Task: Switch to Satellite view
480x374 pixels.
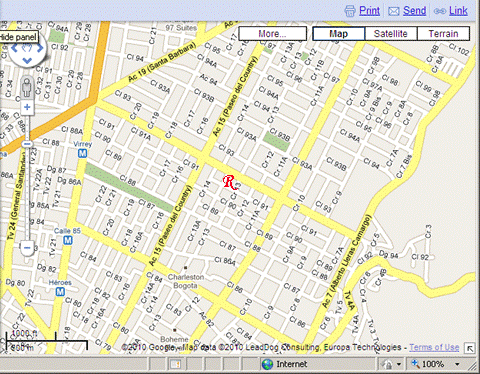Action: click(x=391, y=34)
